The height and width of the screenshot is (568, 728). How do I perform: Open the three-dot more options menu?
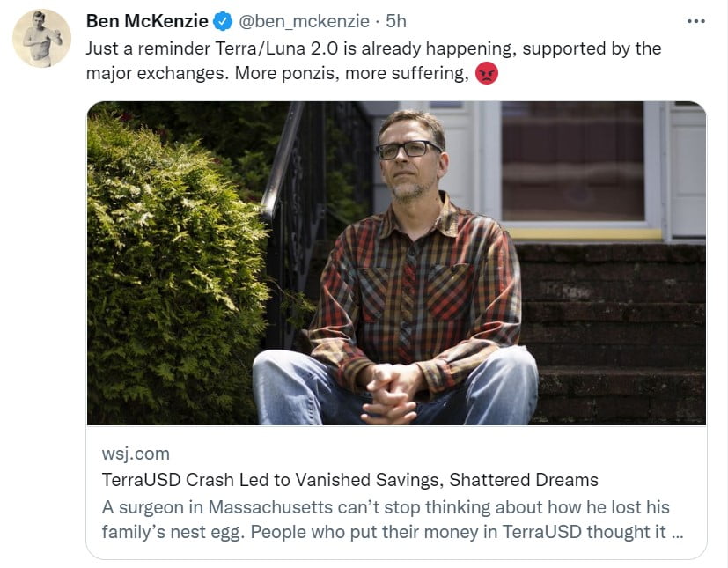(x=695, y=21)
